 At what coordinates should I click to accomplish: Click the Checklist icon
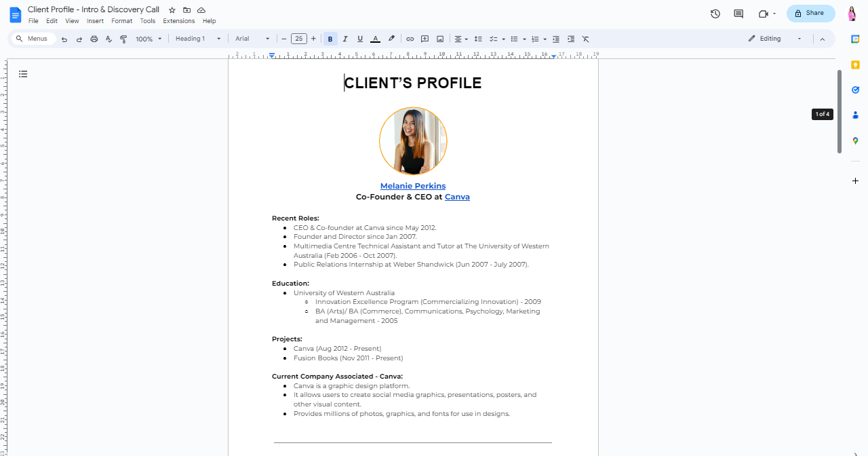(494, 39)
